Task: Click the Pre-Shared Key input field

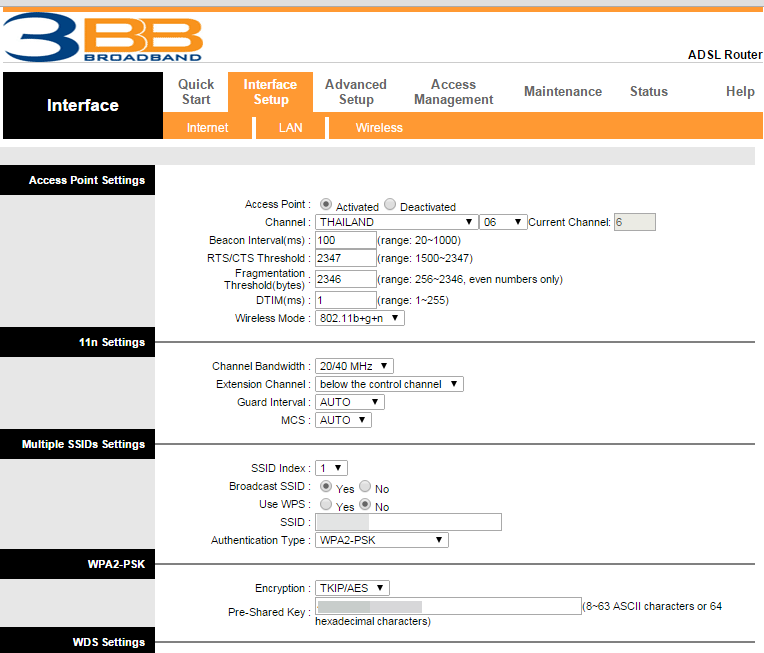Action: [447, 606]
